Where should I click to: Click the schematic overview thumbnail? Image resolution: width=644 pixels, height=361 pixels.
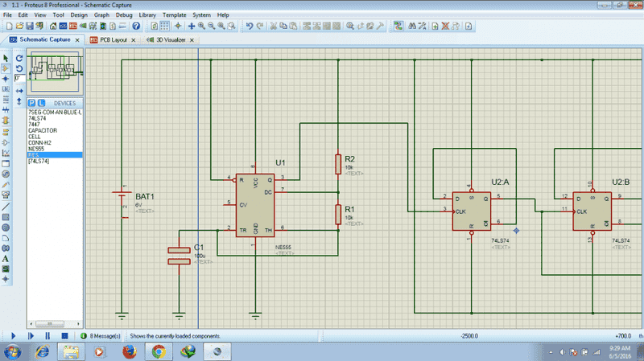(x=56, y=70)
